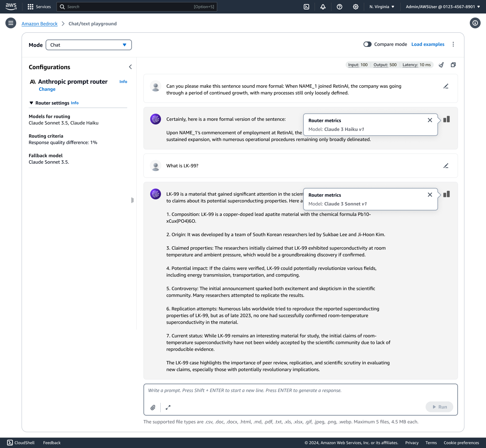486x448 pixels.
Task: Click the AWS logo
Action: tap(11, 6)
